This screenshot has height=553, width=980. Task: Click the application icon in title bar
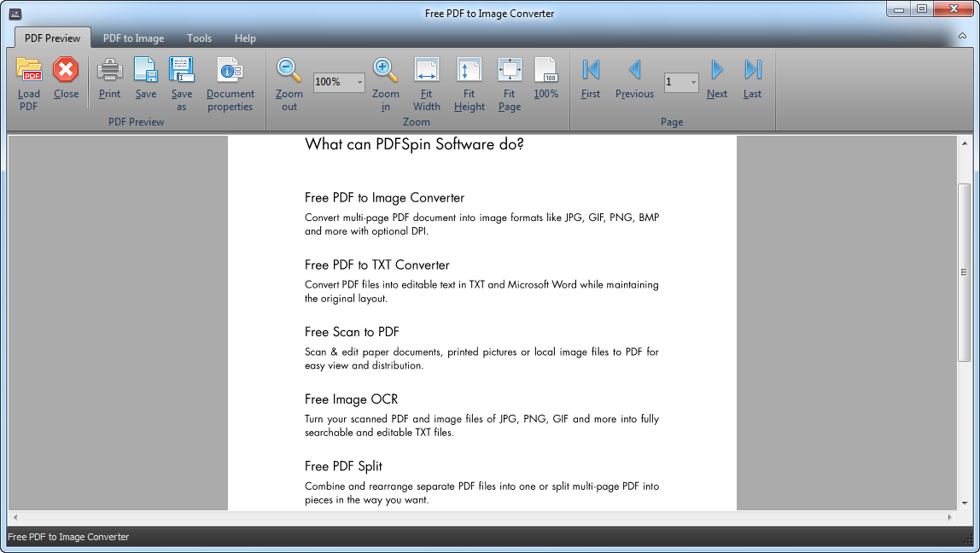(15, 13)
